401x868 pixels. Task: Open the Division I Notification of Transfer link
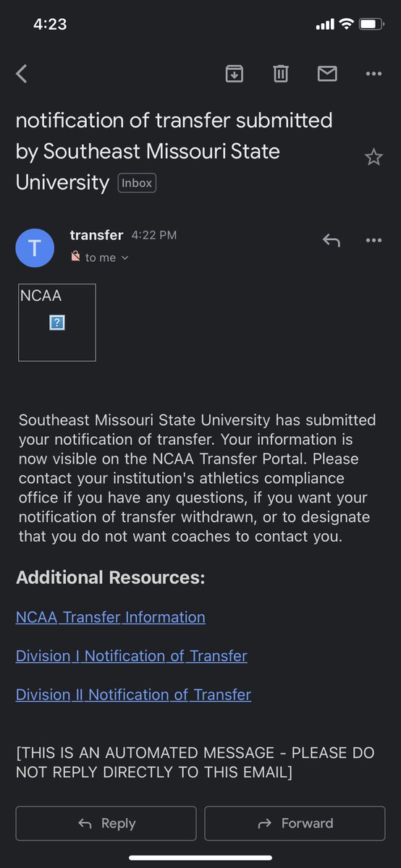point(132,656)
